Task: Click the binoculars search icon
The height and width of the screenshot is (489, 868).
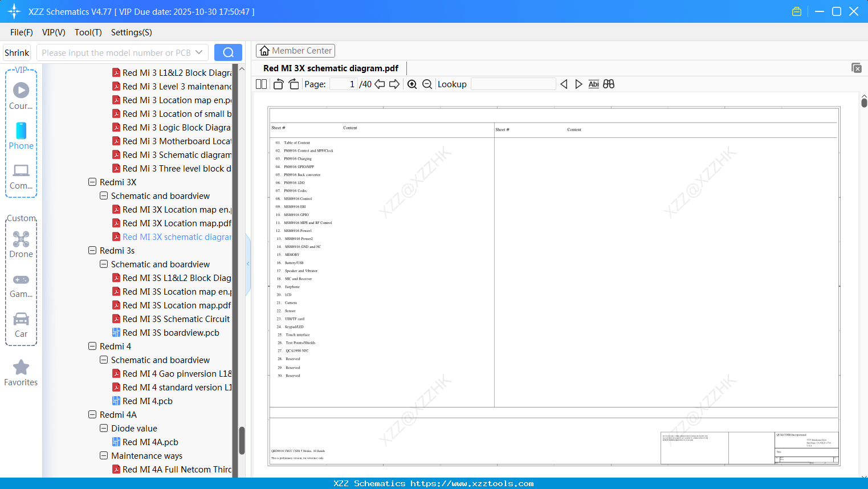Action: tap(608, 84)
